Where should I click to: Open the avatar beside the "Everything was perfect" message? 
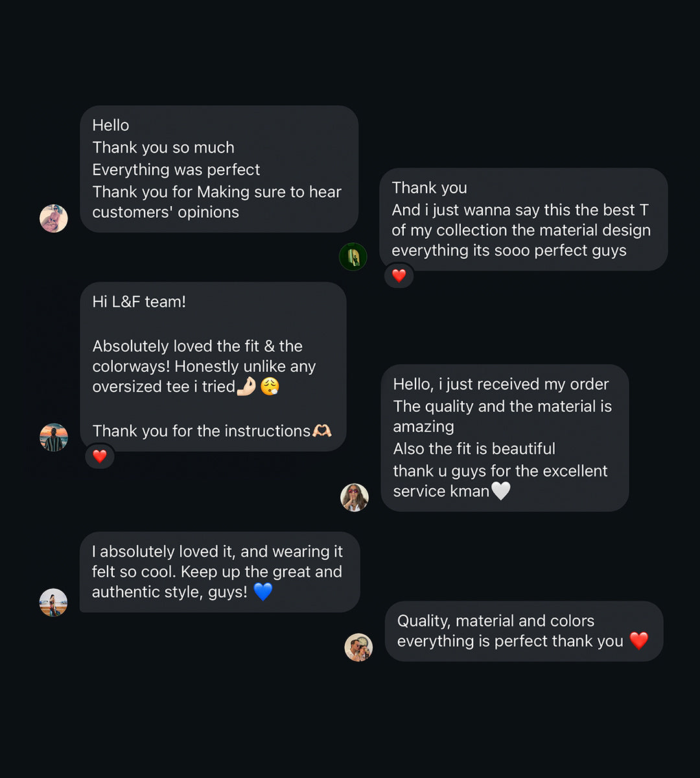pos(54,218)
